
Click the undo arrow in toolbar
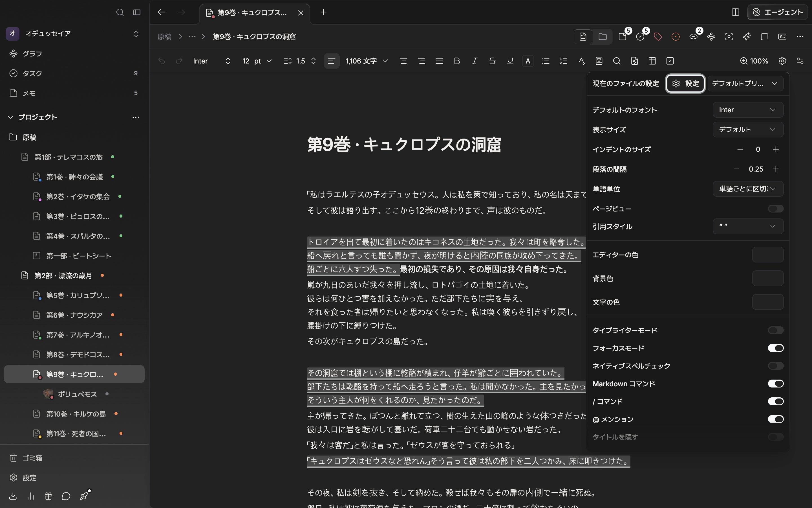tap(161, 61)
